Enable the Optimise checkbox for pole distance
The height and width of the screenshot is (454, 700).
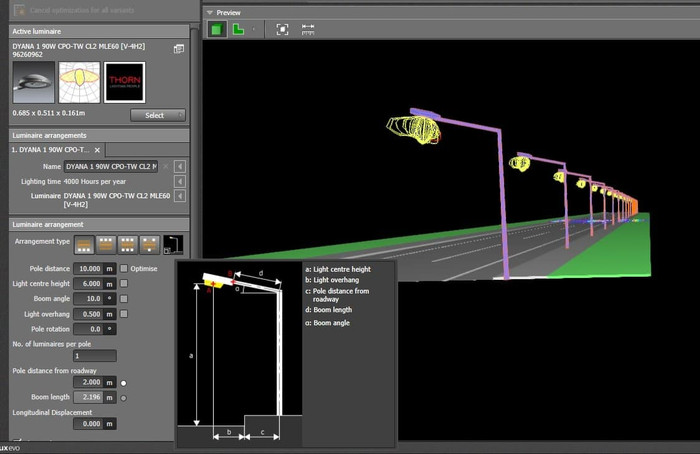point(124,269)
